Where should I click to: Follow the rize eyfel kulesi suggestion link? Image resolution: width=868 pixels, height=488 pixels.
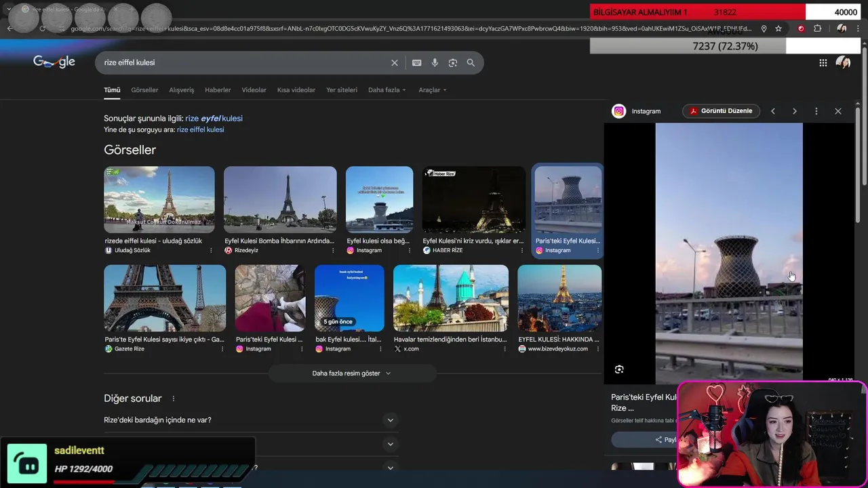[214, 119]
